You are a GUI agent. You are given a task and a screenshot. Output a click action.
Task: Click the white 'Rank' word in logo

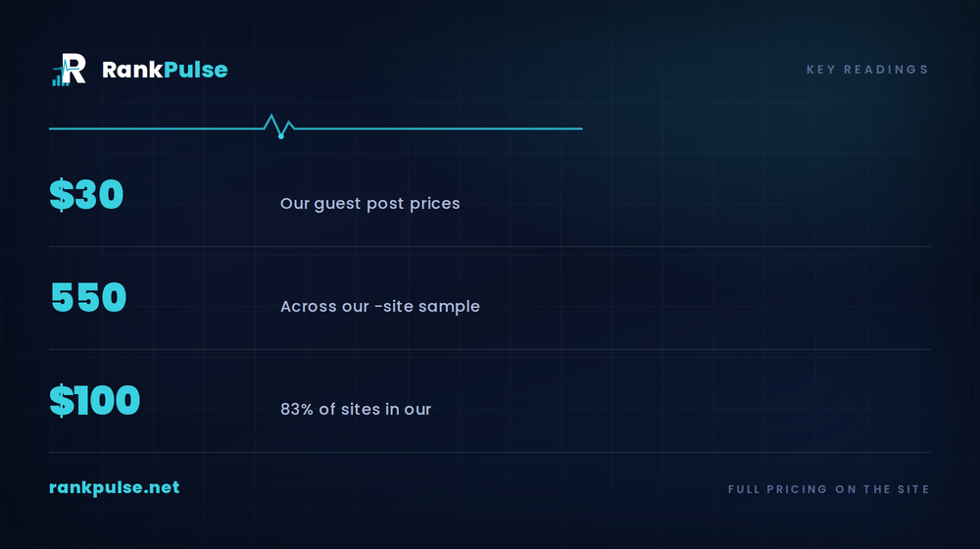(132, 70)
